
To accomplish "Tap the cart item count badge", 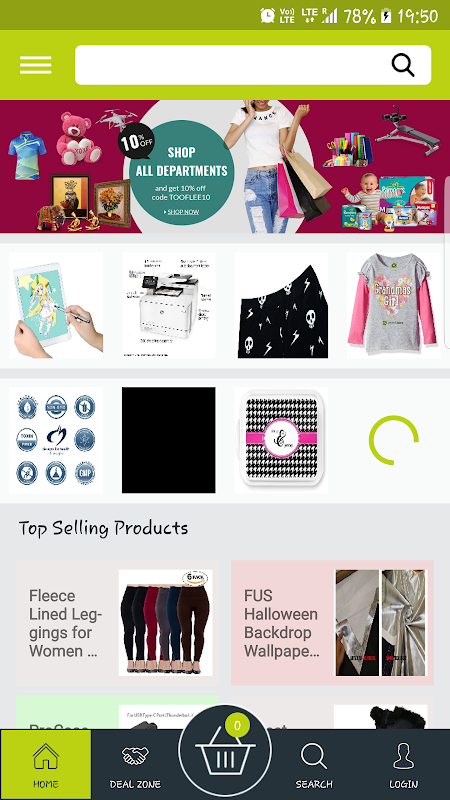I will tap(237, 726).
